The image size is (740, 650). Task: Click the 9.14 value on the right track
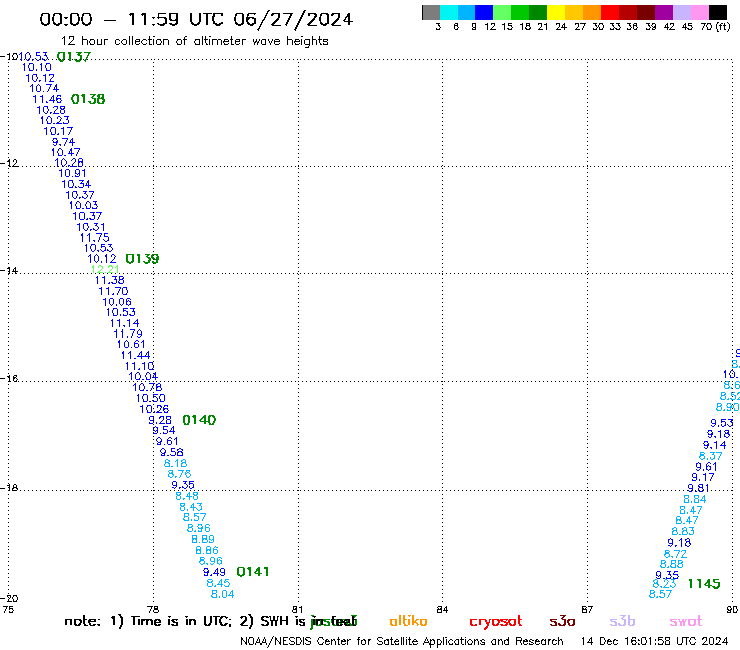715,445
